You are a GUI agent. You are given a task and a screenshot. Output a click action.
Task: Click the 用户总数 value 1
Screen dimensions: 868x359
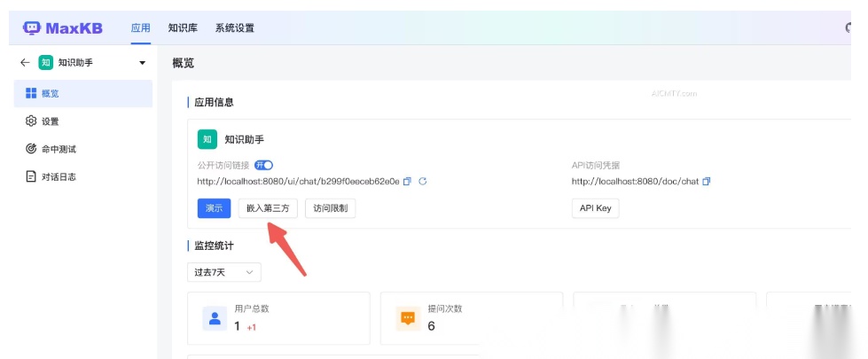tap(238, 326)
